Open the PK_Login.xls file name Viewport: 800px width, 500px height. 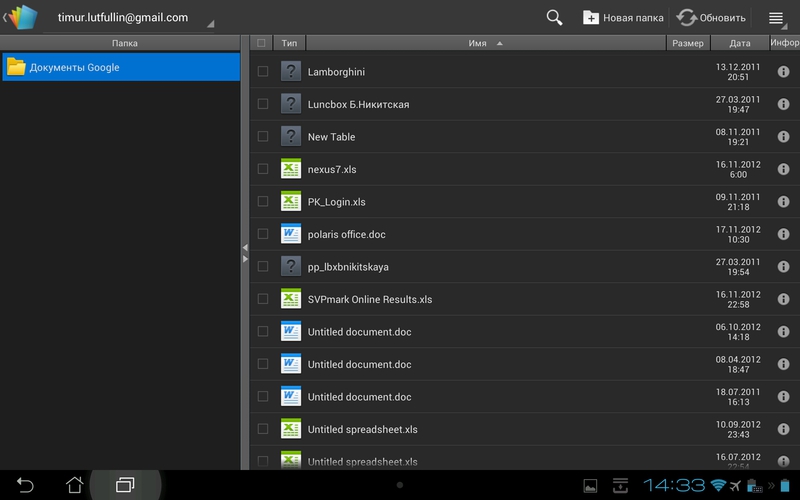tap(336, 202)
